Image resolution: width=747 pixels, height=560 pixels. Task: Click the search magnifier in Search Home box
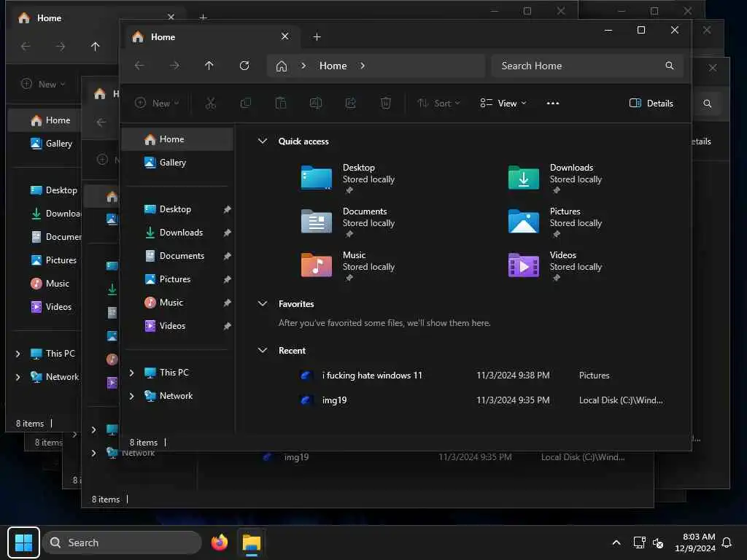point(670,66)
